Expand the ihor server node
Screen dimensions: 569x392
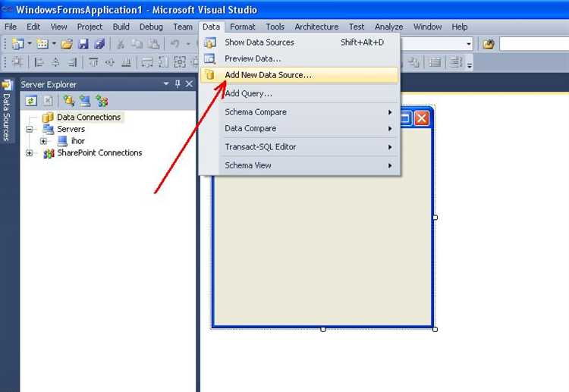[43, 141]
